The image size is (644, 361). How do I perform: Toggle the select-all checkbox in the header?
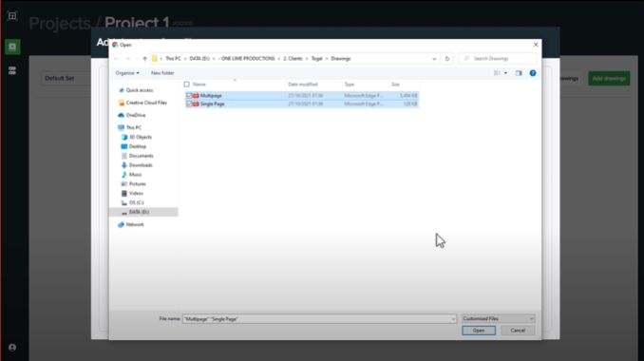point(187,85)
